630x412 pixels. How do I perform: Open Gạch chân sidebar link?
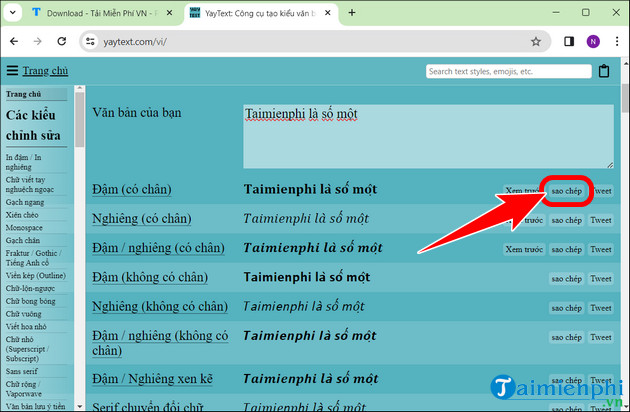pyautogui.click(x=22, y=240)
